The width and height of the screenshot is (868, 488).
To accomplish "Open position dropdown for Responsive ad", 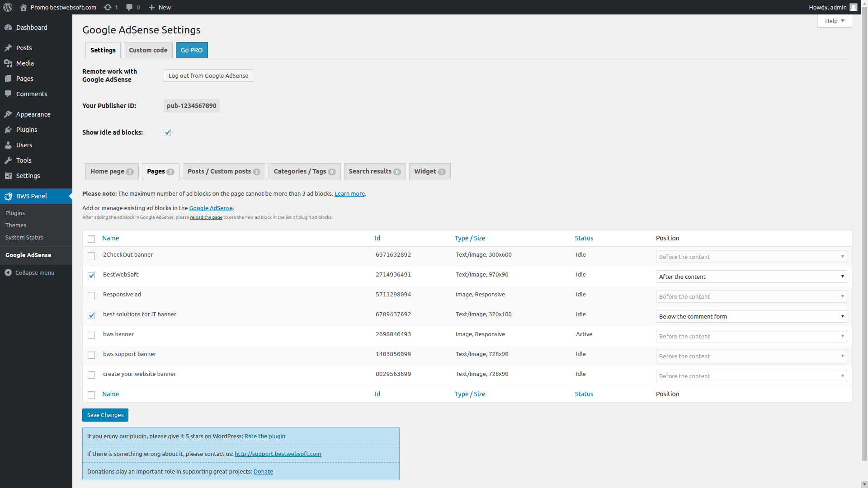I will (x=751, y=296).
